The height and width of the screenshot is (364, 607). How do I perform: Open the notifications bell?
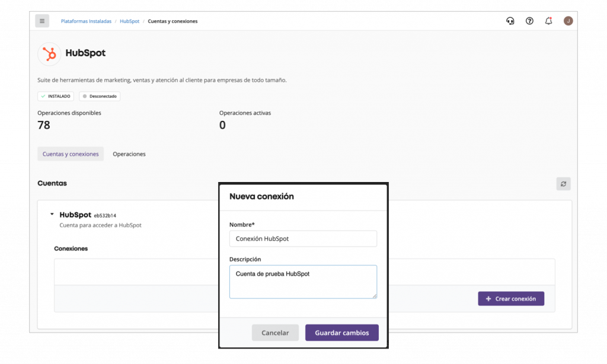click(548, 21)
